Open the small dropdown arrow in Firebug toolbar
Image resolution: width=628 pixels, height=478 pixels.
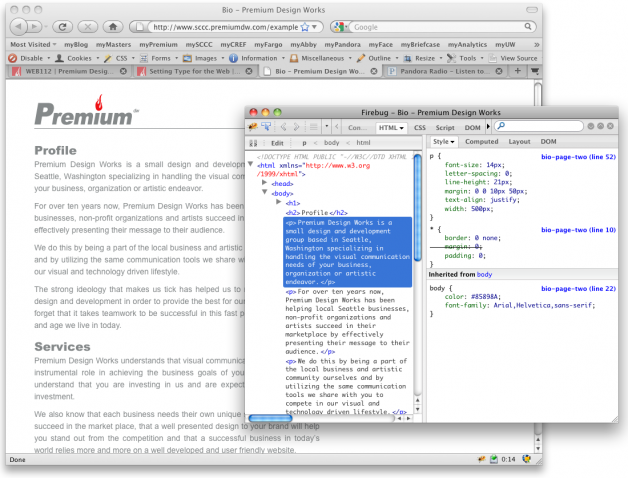[327, 127]
